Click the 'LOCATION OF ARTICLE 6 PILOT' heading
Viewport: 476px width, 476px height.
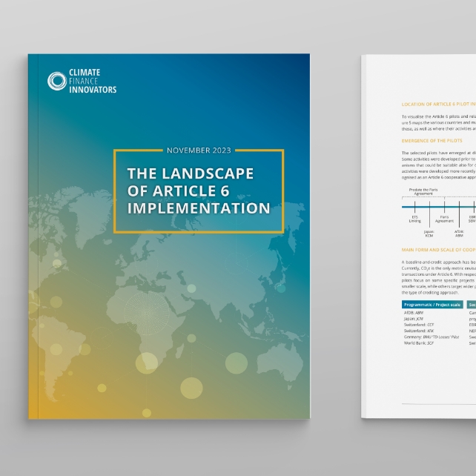(x=439, y=104)
